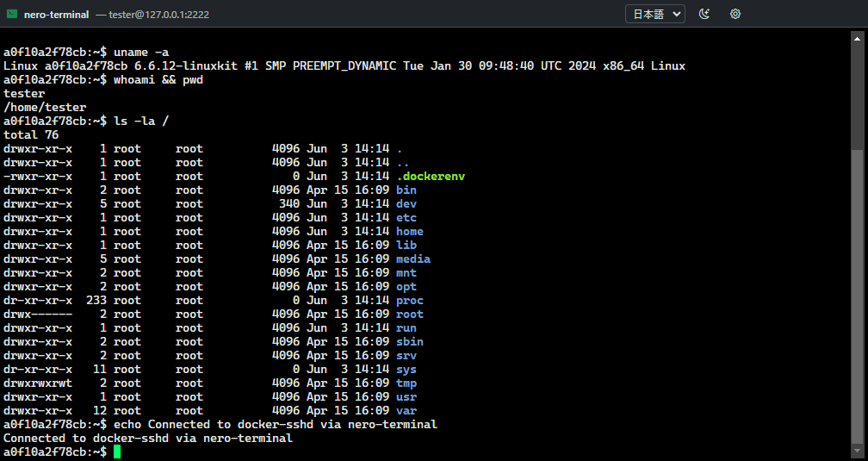Click the home directory name
The height and width of the screenshot is (461, 868).
(410, 232)
